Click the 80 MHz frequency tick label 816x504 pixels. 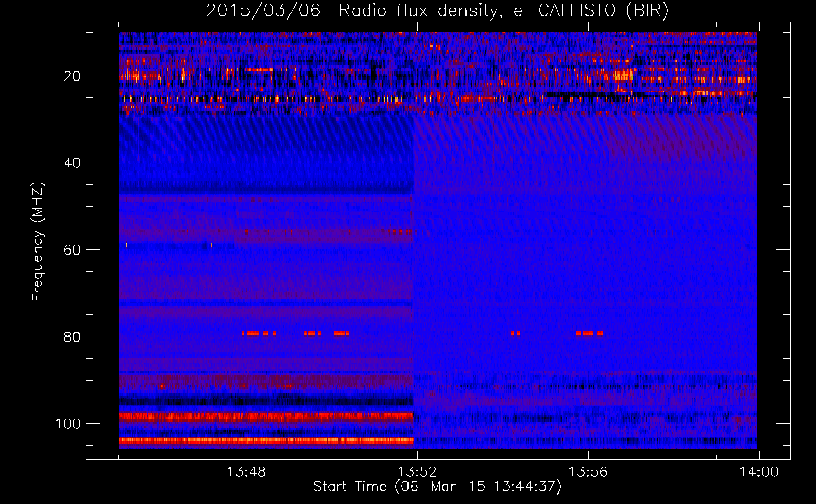(x=72, y=337)
